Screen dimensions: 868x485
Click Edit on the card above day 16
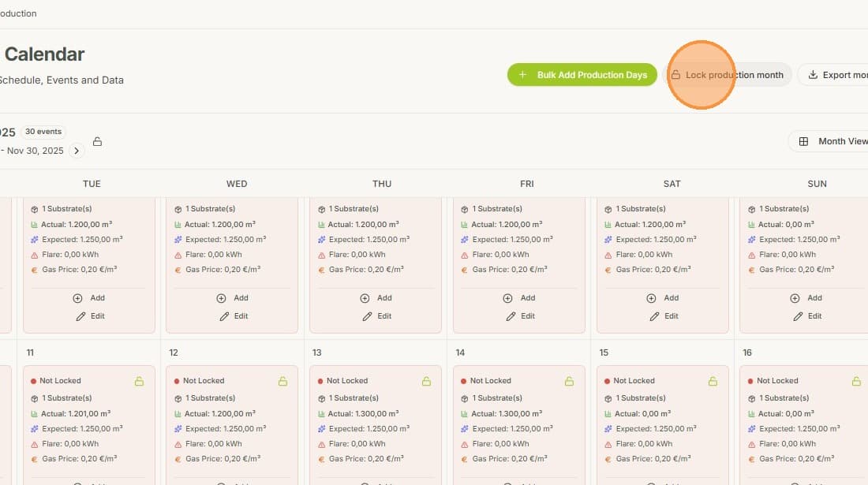[806, 316]
